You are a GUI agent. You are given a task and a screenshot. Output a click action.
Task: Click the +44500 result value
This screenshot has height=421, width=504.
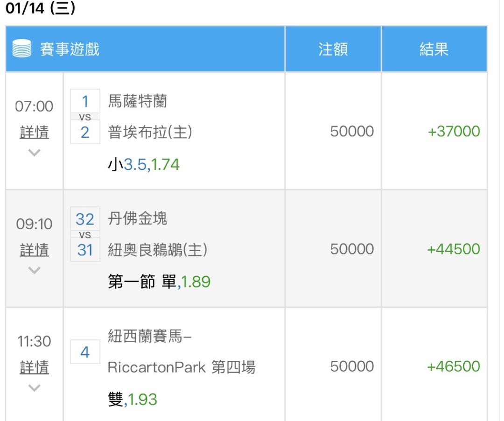coord(454,249)
